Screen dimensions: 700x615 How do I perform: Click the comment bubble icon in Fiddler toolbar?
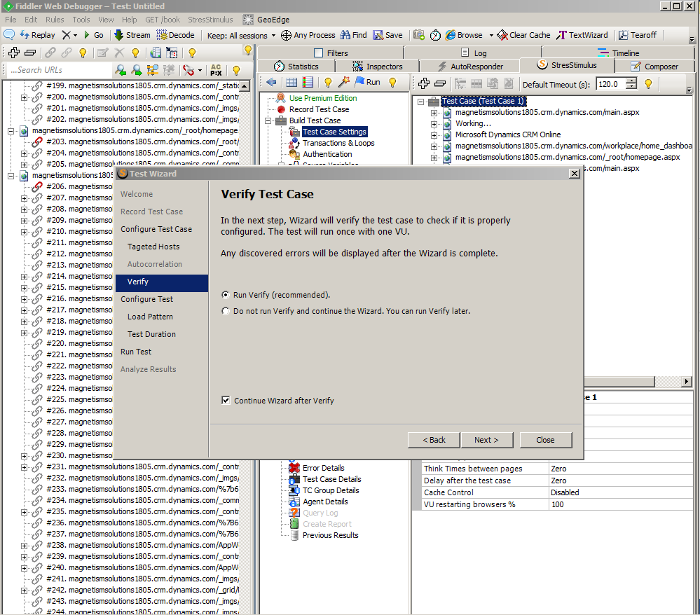pos(9,35)
